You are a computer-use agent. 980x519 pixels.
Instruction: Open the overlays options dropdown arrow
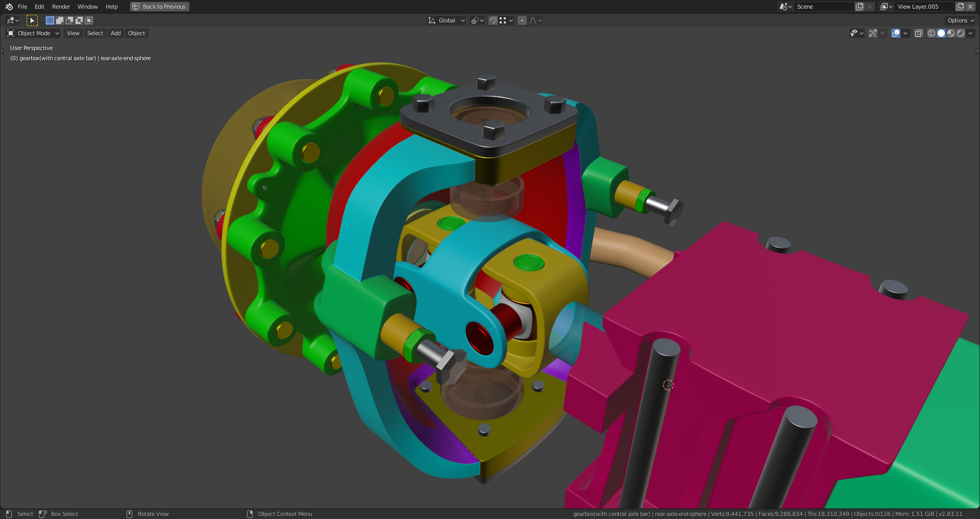(x=905, y=33)
